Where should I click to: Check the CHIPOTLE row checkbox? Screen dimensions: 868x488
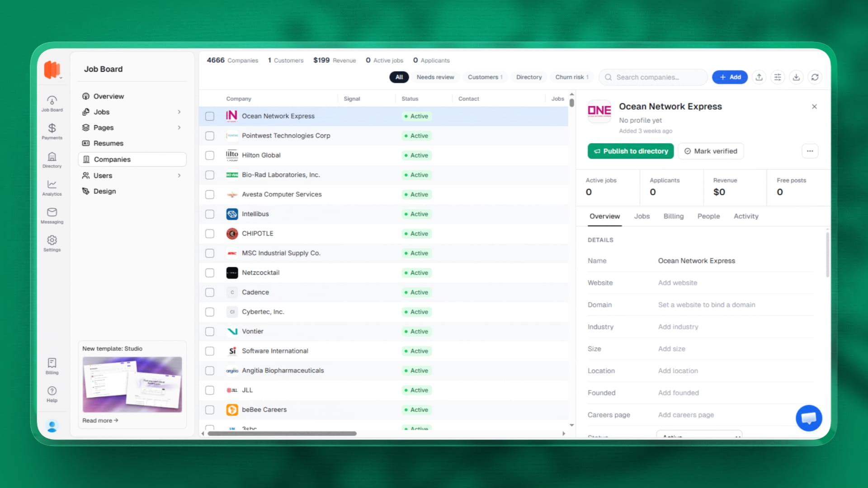click(210, 234)
